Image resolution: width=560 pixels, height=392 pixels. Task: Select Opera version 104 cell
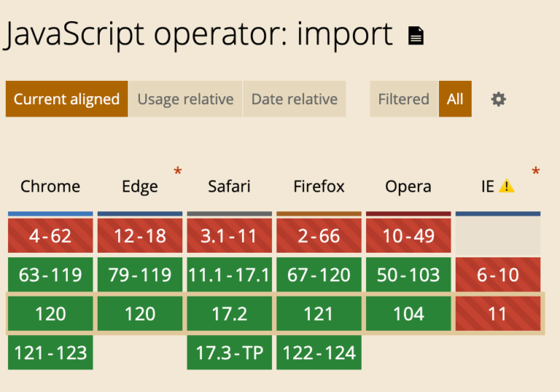(x=408, y=314)
